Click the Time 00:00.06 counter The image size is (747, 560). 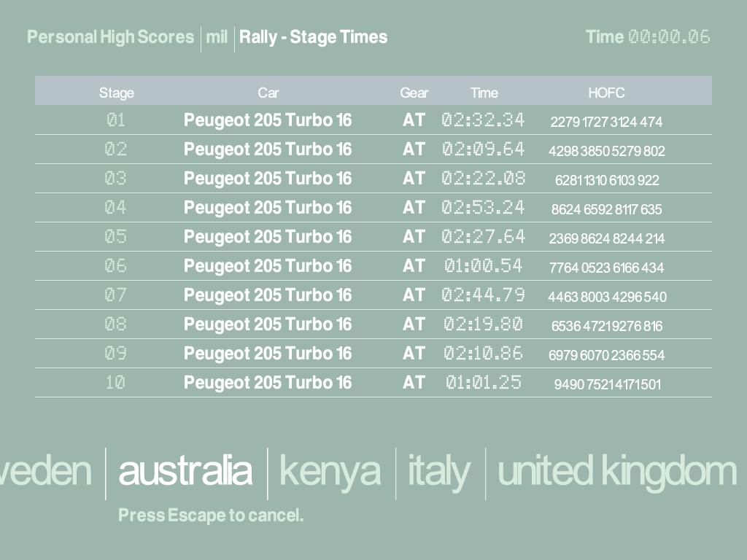(647, 37)
